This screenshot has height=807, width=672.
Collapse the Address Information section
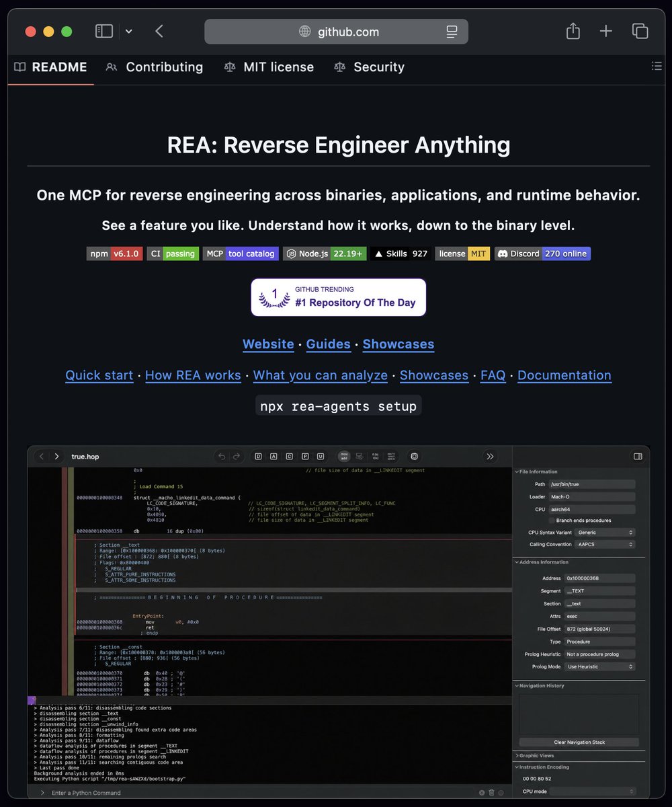coord(516,562)
